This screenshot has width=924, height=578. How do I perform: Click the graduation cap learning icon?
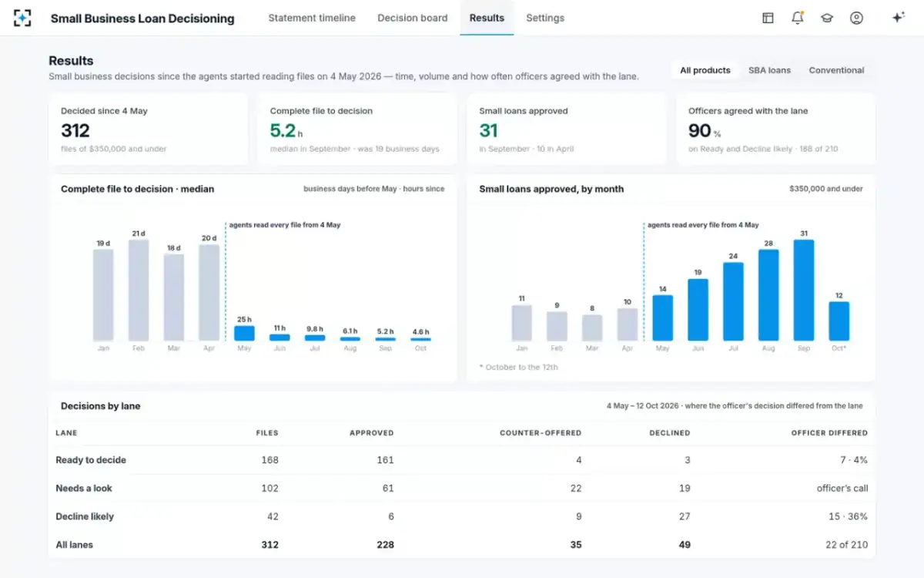click(826, 18)
